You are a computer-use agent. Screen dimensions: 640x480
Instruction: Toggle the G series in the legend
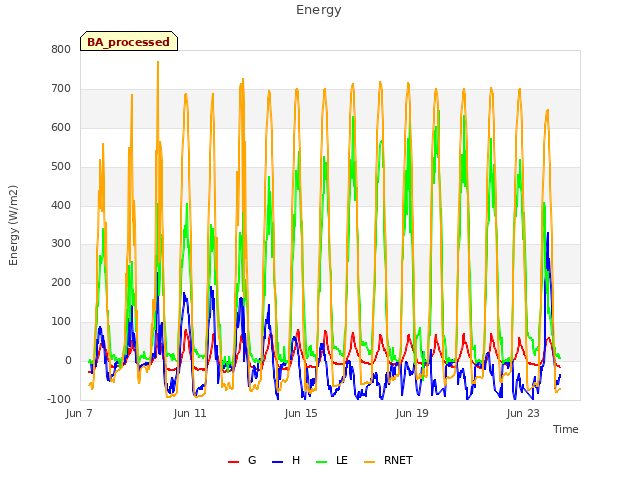(x=242, y=460)
